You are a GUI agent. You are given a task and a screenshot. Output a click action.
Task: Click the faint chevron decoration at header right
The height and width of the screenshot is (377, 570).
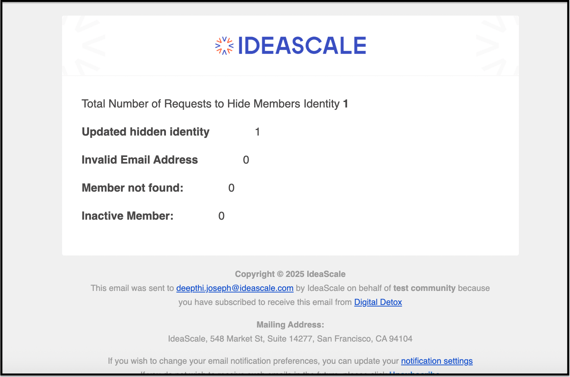(491, 45)
